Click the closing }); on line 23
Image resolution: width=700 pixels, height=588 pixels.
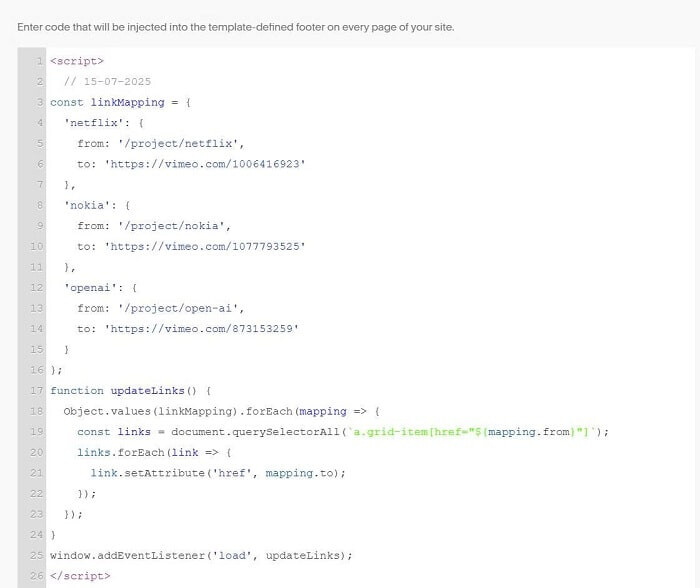click(x=73, y=514)
